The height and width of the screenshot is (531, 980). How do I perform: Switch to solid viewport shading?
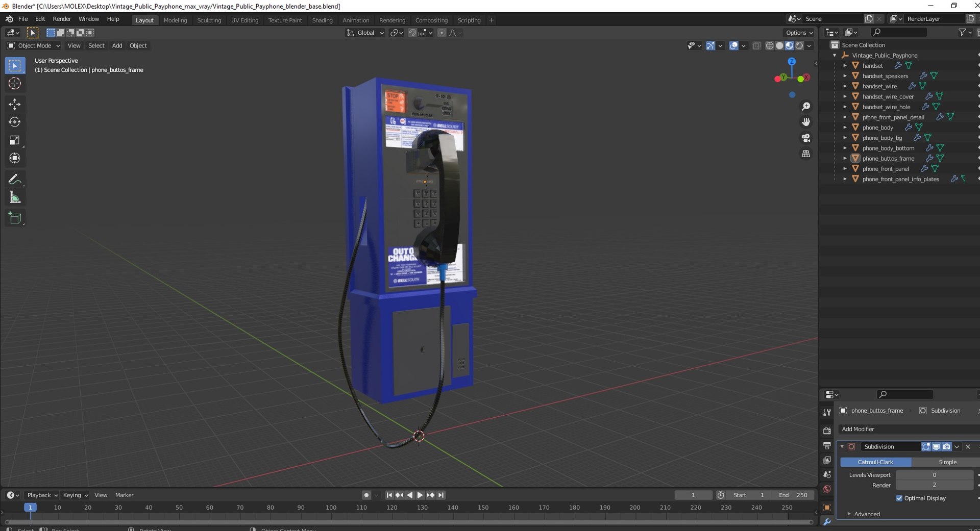tap(779, 46)
